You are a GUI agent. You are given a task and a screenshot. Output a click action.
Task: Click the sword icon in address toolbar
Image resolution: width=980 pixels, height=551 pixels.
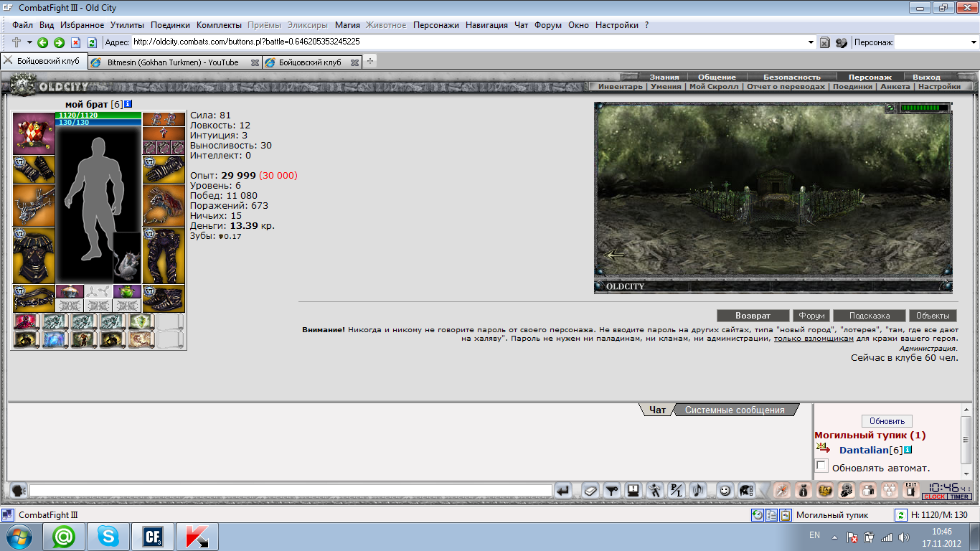click(17, 42)
